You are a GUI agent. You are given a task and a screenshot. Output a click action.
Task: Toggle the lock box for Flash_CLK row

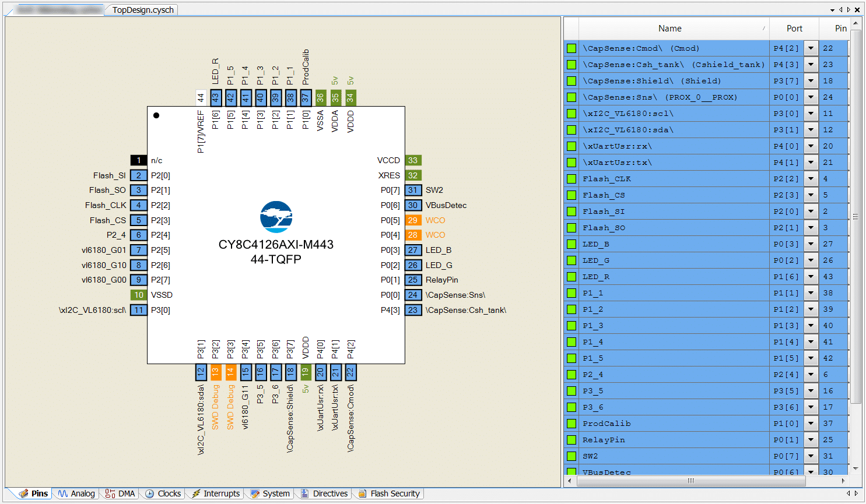pos(572,179)
